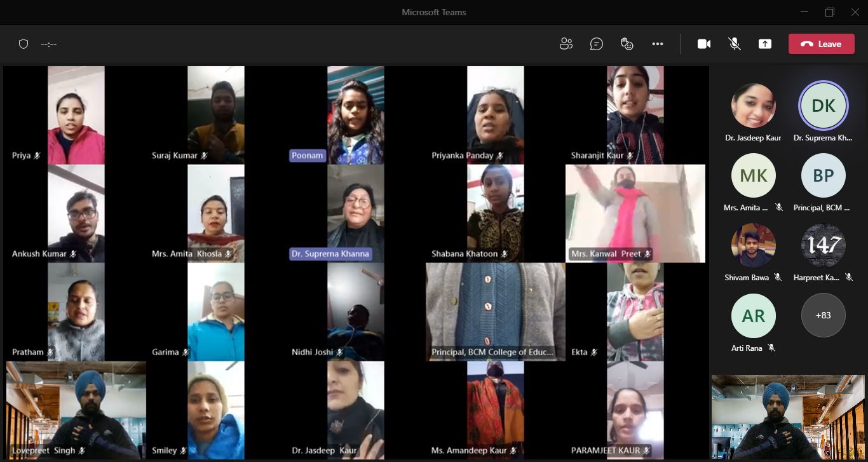Select Ms. Amandeep Kaur's video tile
Screen dimensions: 868x462
click(x=496, y=411)
